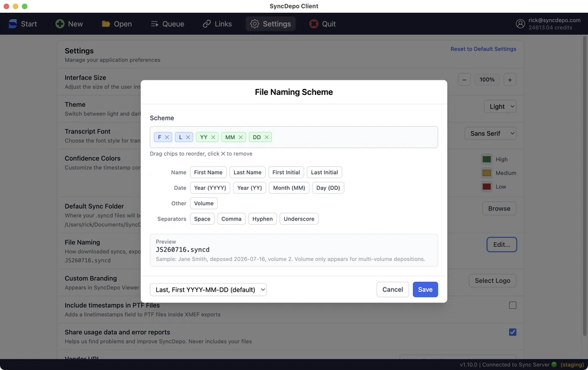Enable Include timestamps in PTF Files checkbox

tap(512, 305)
